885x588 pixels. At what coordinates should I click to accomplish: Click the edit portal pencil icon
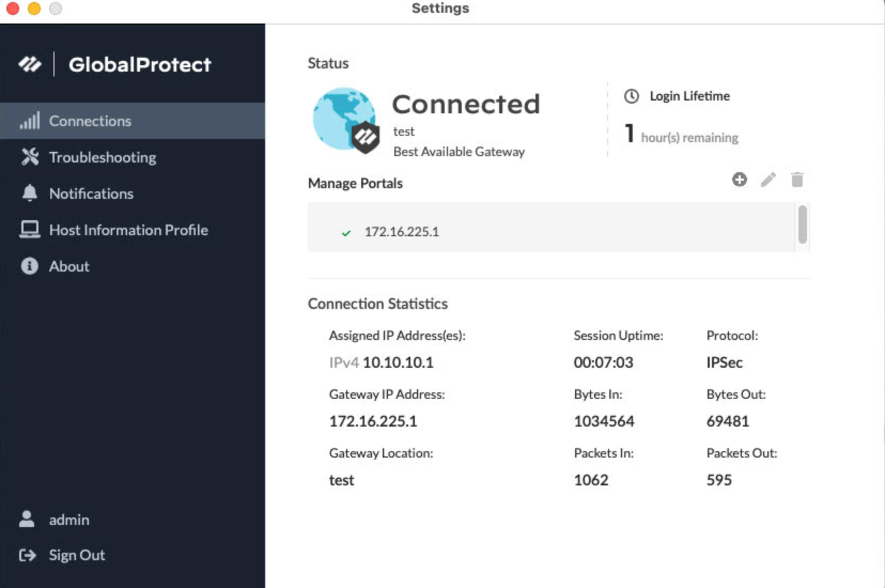768,180
